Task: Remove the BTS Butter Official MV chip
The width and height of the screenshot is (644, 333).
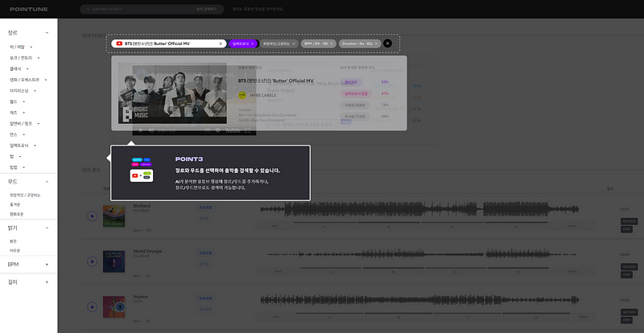Action: point(221,43)
